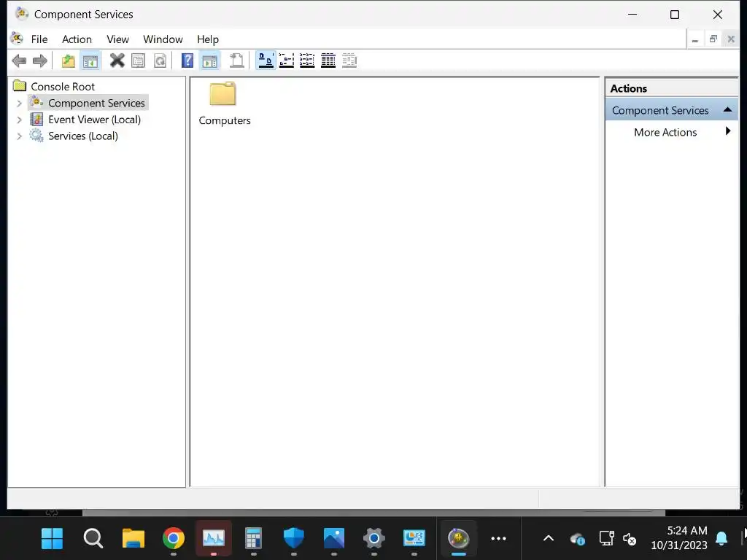Select Component Services tree node
The height and width of the screenshot is (560, 747).
[96, 103]
